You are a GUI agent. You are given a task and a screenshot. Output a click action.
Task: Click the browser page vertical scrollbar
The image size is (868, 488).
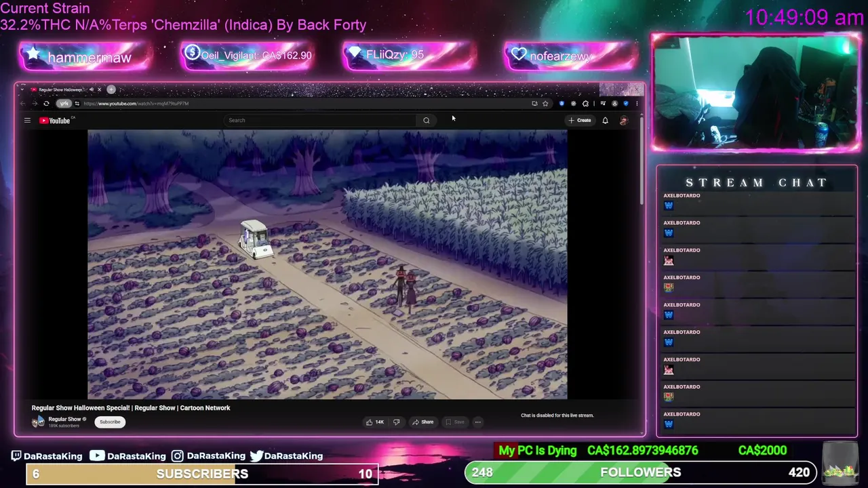tap(642, 163)
